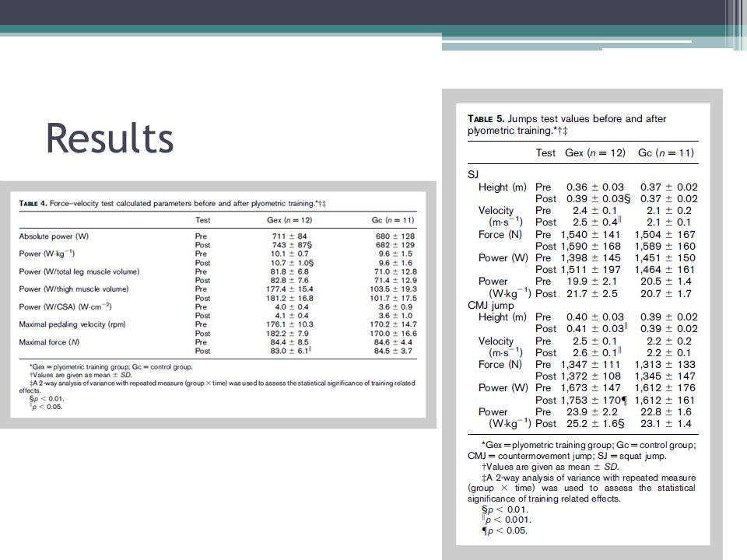Click the value "23.1 ± 1.4"
This screenshot has height=560, width=747.
pos(666,423)
